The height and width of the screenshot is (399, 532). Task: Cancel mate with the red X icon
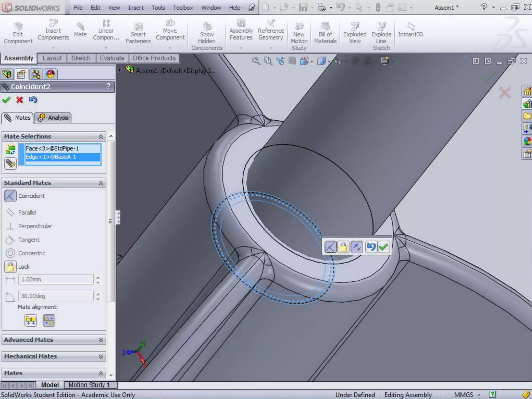pyautogui.click(x=19, y=100)
